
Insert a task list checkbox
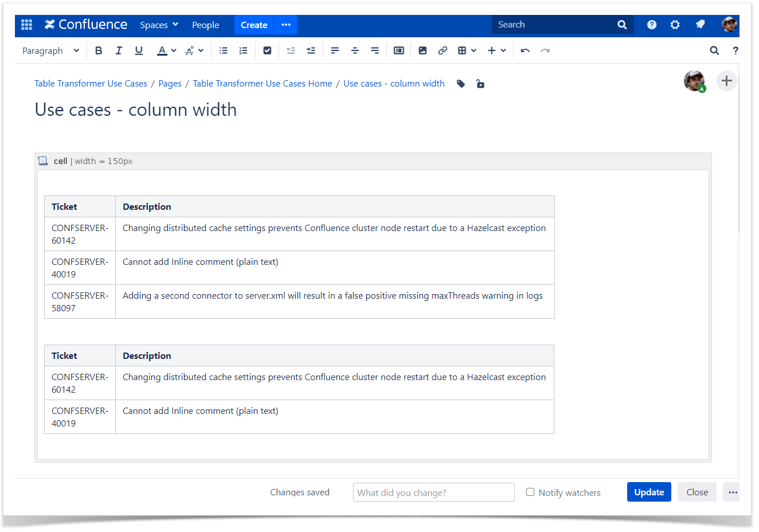(267, 50)
